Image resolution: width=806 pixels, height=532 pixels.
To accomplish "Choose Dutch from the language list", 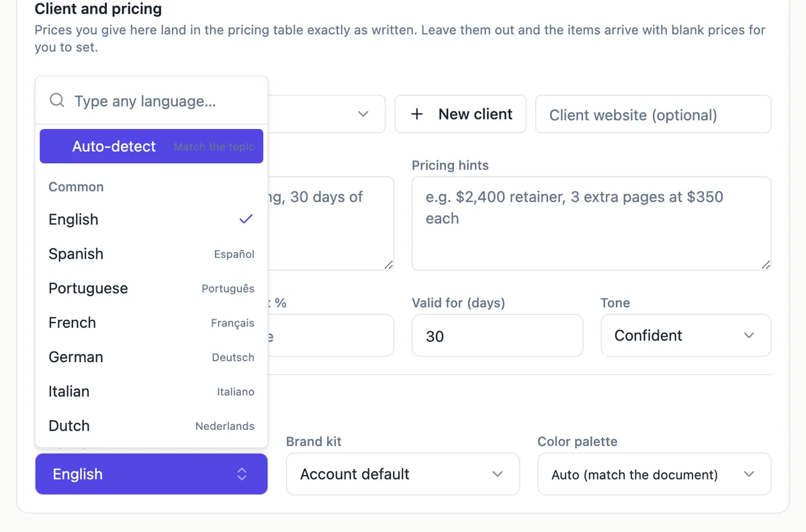I will point(151,425).
